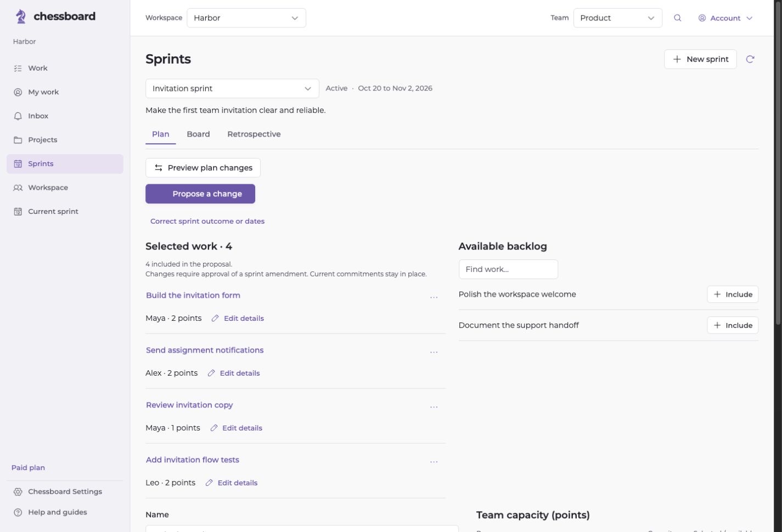The height and width of the screenshot is (532, 782).
Task: Expand the Workspace Harbor dropdown
Action: point(246,18)
